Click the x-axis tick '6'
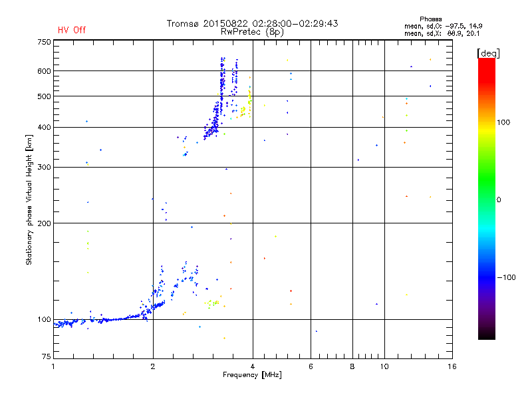 tap(311, 366)
